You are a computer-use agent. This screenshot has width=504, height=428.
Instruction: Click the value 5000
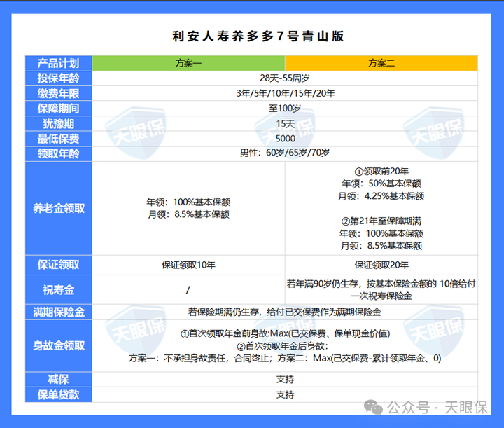coord(286,139)
